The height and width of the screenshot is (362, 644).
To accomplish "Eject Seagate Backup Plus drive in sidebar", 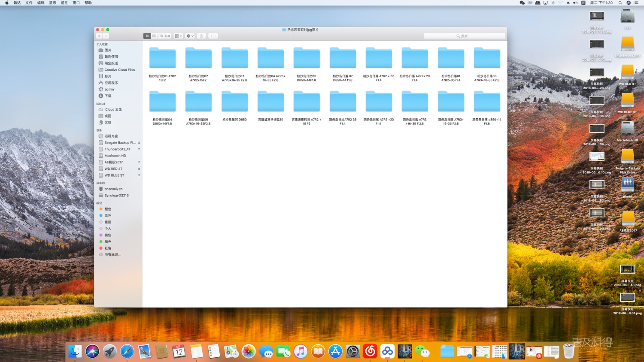I will 139,142.
